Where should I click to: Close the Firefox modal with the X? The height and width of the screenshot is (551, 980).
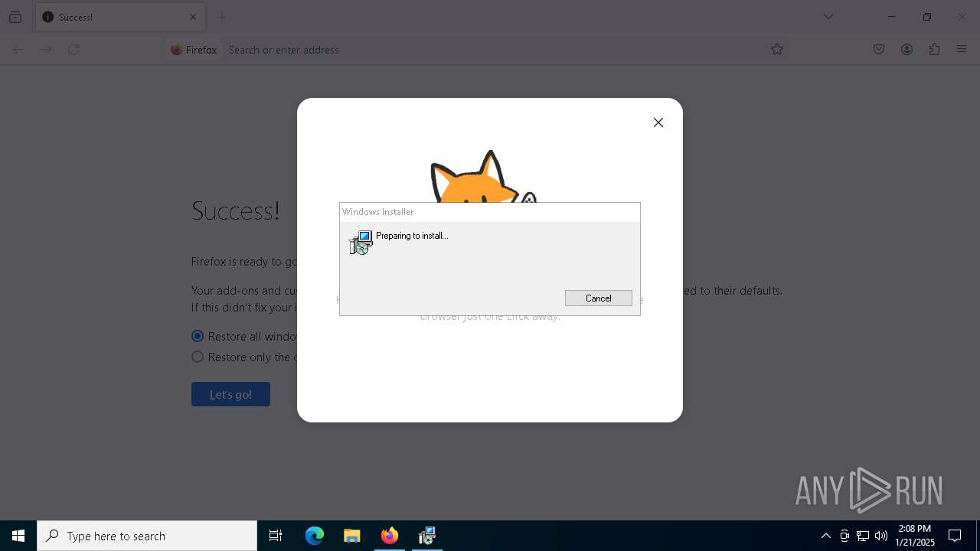tap(658, 122)
